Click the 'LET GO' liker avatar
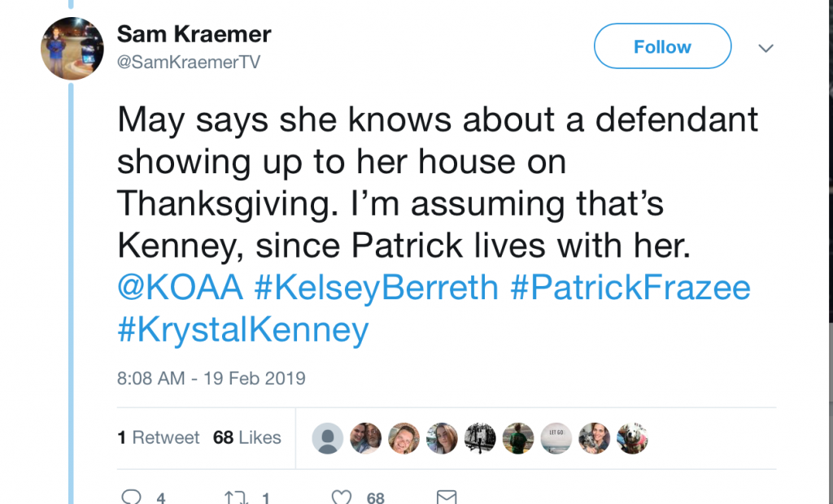Screen dimensions: 833x504 pyautogui.click(x=556, y=438)
